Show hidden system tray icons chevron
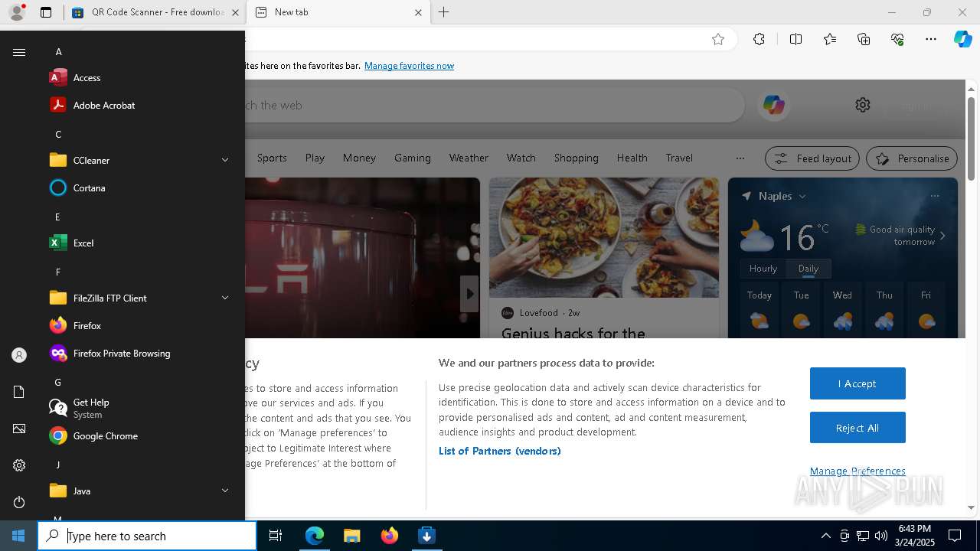The image size is (980, 551). 825,536
